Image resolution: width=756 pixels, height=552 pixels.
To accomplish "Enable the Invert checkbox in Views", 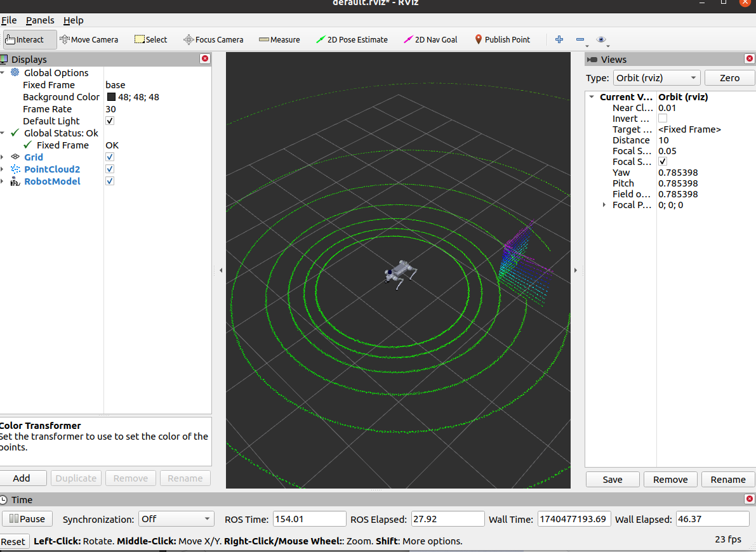I will pyautogui.click(x=663, y=118).
